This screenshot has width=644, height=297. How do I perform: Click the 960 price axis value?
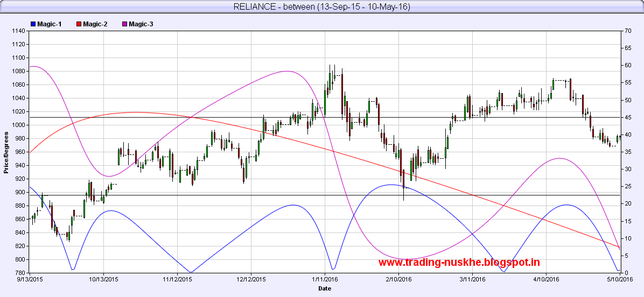(x=21, y=152)
